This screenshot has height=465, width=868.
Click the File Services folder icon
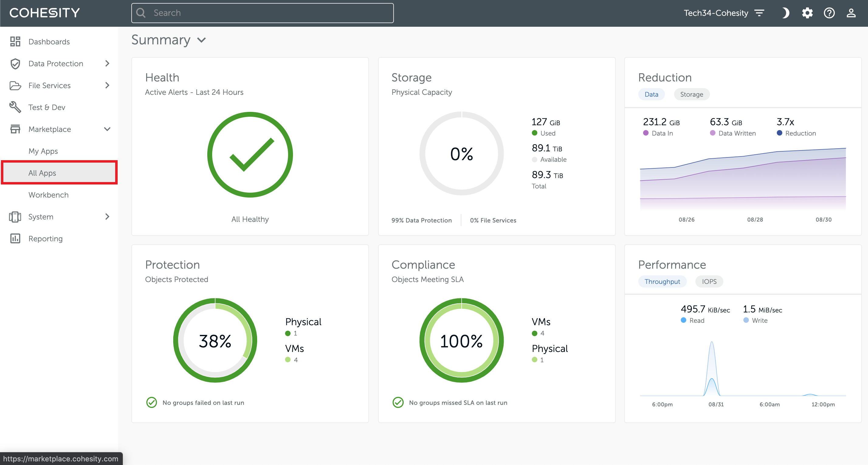click(15, 85)
